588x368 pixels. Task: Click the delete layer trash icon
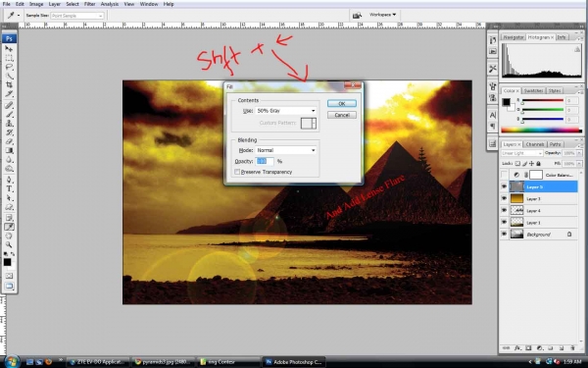pyautogui.click(x=572, y=348)
